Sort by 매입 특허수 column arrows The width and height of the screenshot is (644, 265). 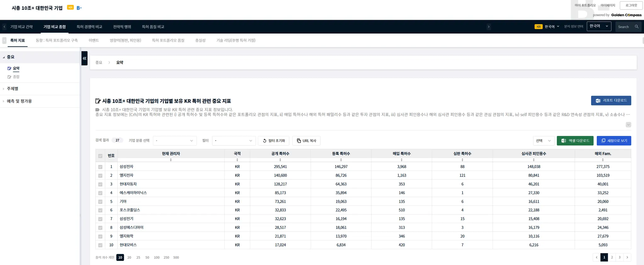click(402, 160)
